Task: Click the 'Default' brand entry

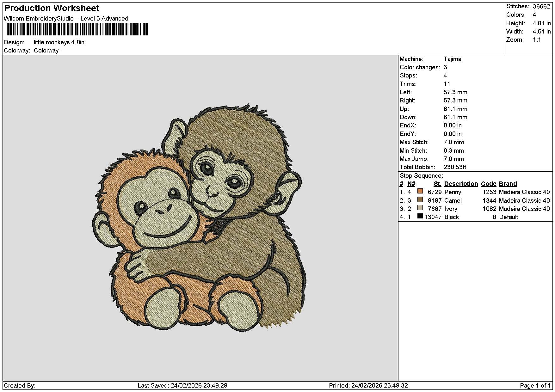Action: (509, 217)
